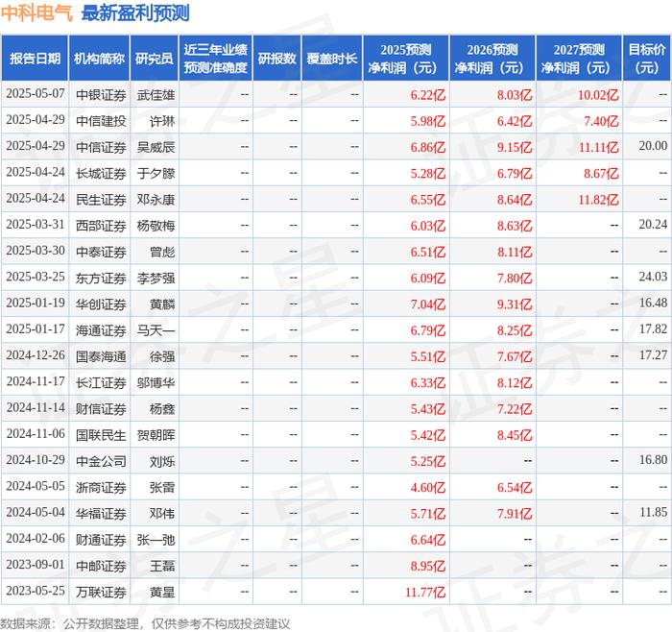The image size is (672, 632).
Task: Select institution 长江证券
Action: (x=101, y=382)
